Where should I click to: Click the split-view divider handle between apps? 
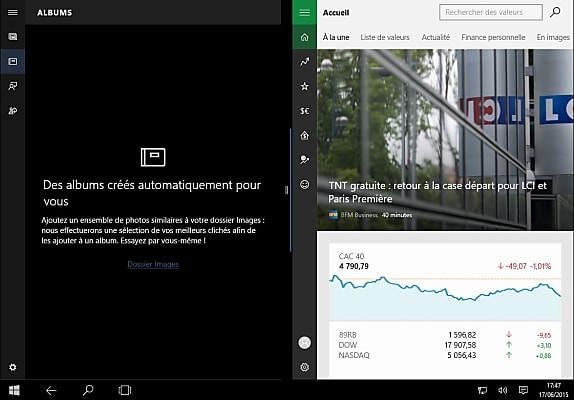[287, 190]
